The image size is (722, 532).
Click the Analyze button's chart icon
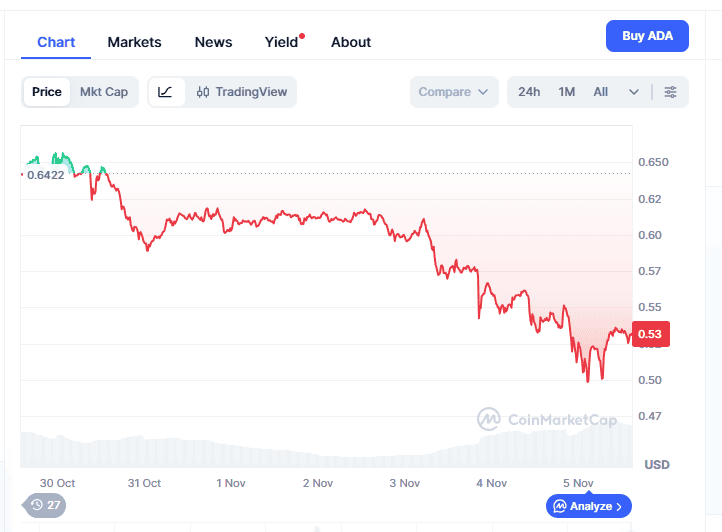(560, 506)
